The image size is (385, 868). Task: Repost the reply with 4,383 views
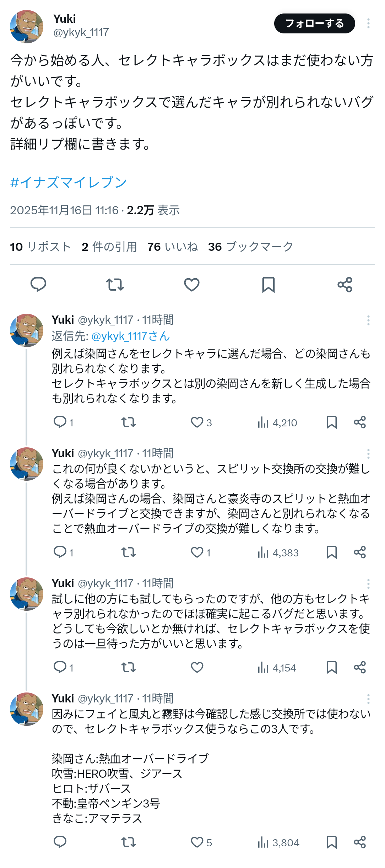pyautogui.click(x=129, y=552)
